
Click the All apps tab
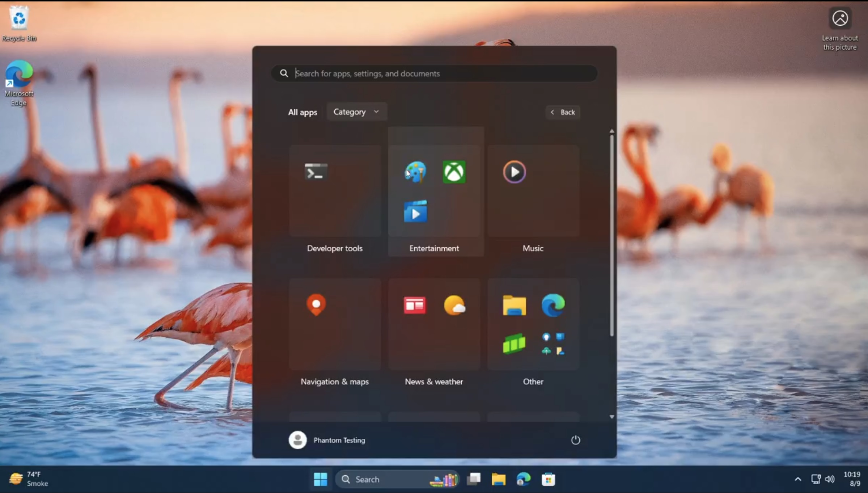[x=302, y=112]
